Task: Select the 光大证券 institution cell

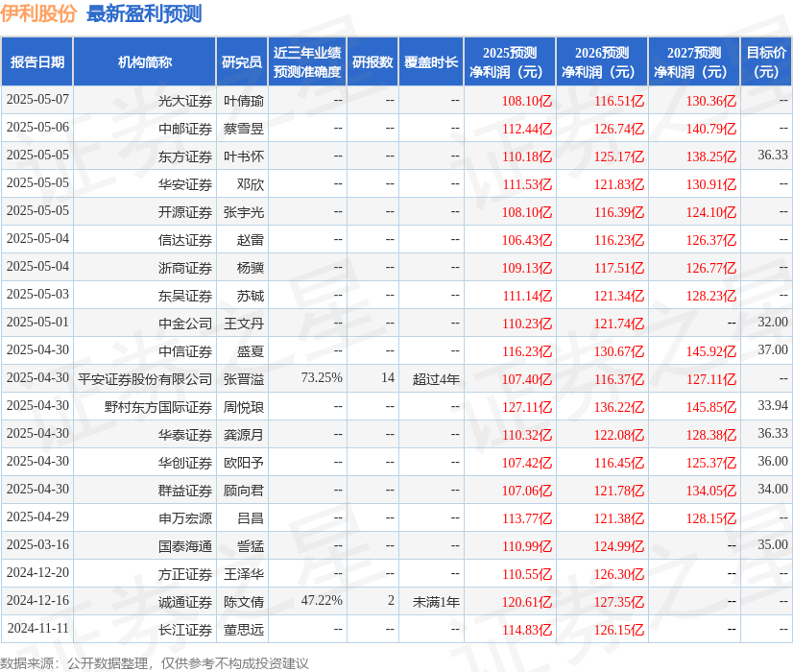Action: coord(185,100)
